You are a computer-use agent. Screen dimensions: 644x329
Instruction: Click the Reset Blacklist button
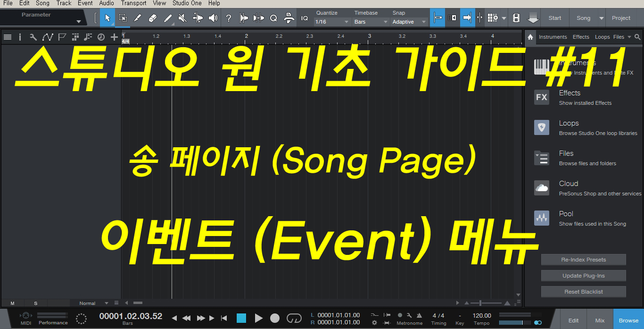point(584,292)
